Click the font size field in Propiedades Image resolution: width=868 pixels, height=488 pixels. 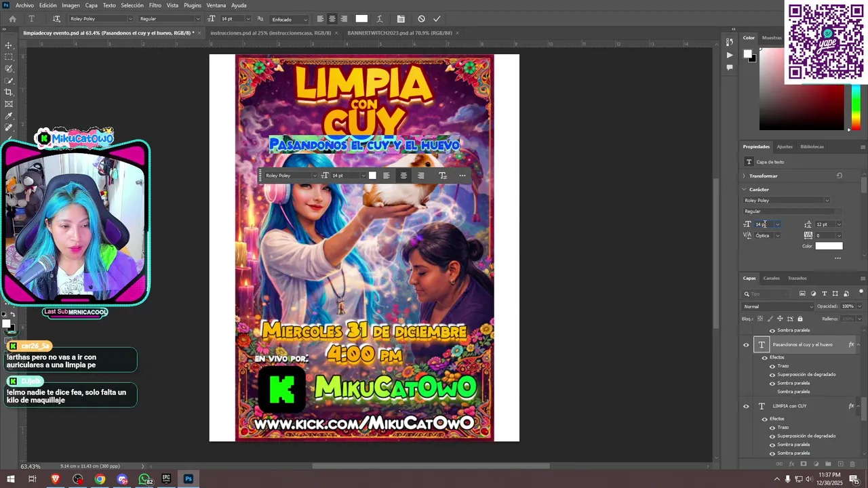764,224
